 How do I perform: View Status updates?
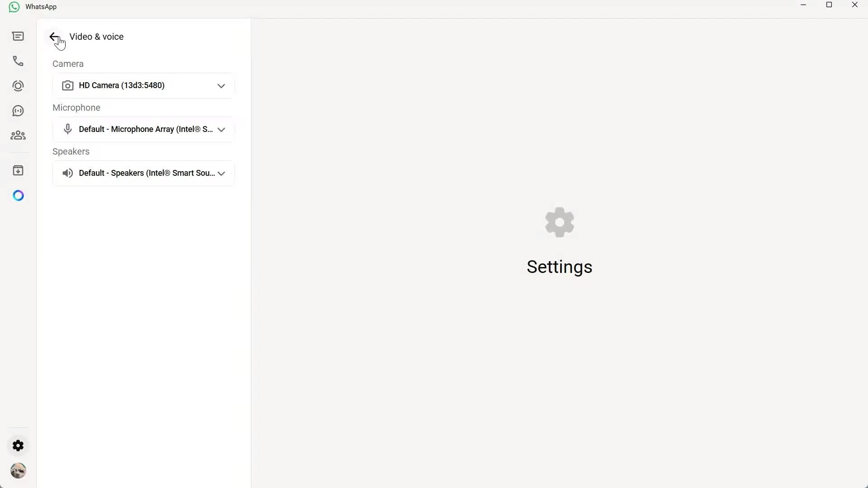[18, 86]
